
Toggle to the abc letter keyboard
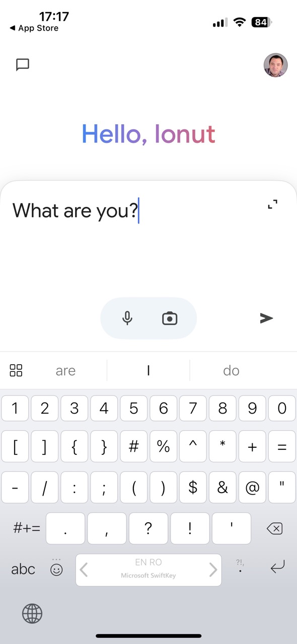(23, 569)
